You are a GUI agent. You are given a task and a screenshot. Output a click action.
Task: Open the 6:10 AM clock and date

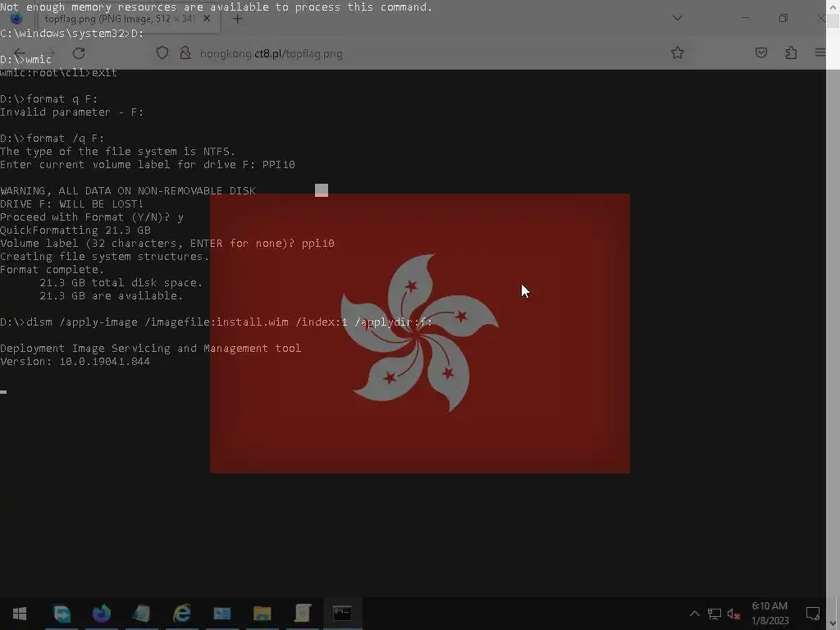pyautogui.click(x=769, y=614)
